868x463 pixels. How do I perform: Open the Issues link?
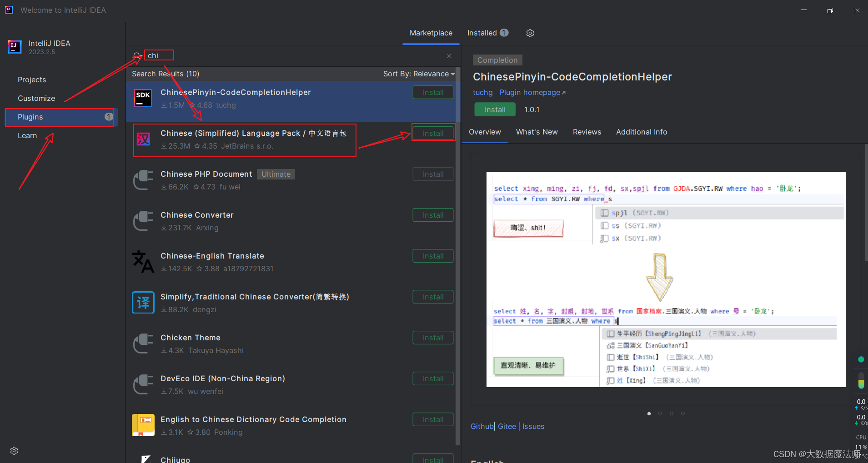click(x=533, y=426)
